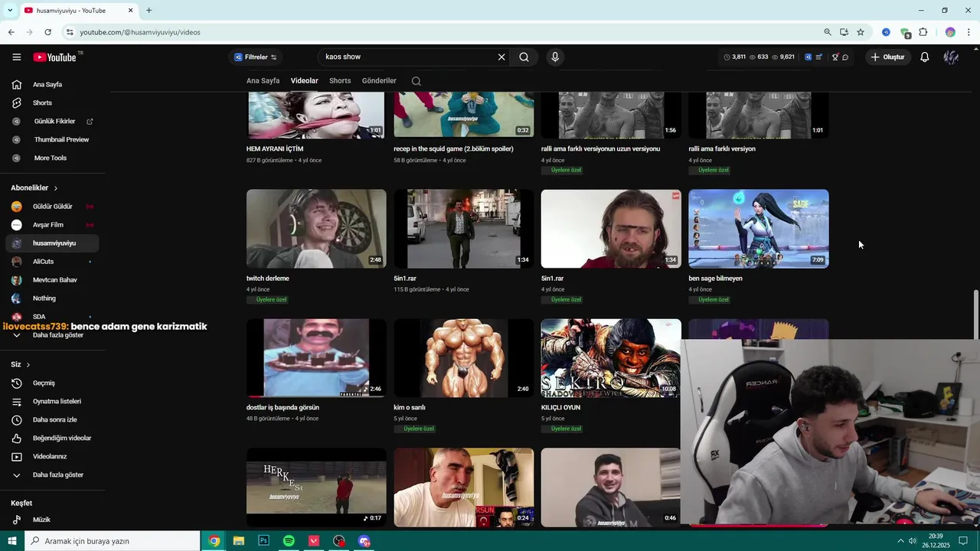Open Beğendiğim videolar

pos(51,439)
